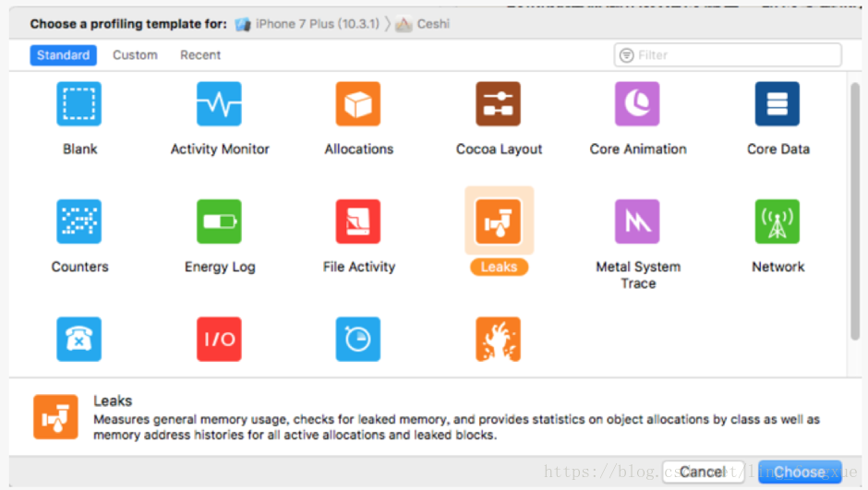Switch to the Standard tab
Image resolution: width=868 pixels, height=490 pixels.
coord(63,55)
